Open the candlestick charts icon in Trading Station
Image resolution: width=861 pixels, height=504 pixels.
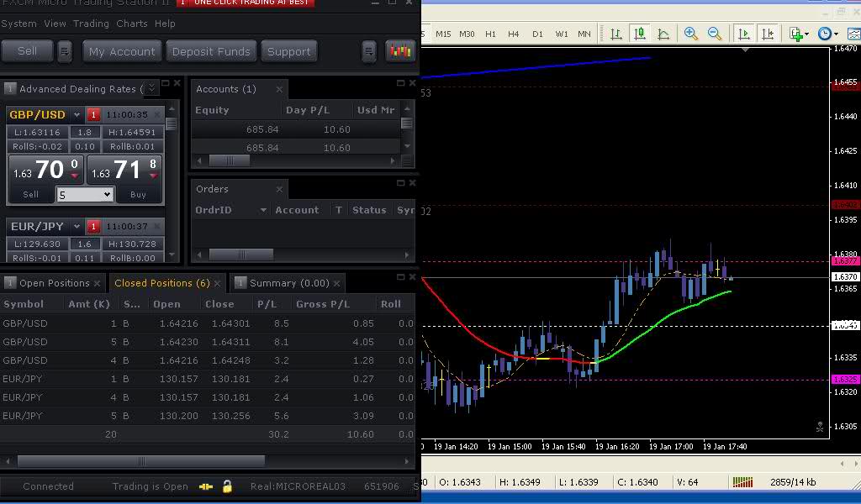pyautogui.click(x=401, y=51)
